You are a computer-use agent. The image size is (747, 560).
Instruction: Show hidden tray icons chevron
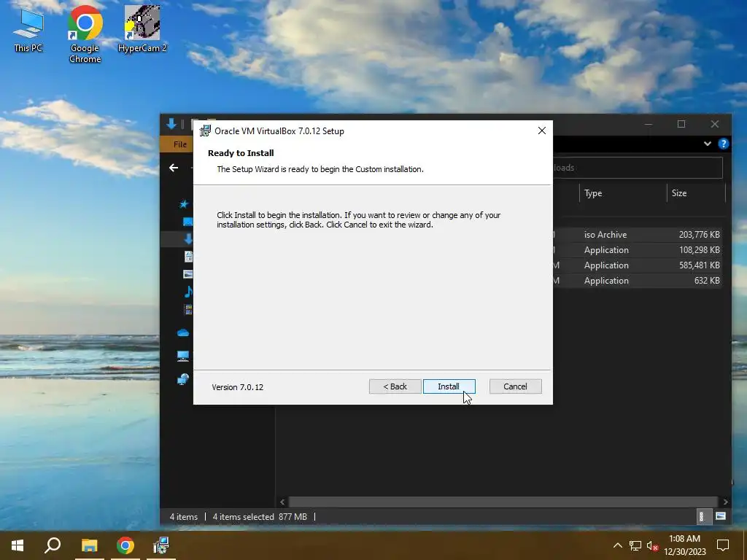coord(617,545)
